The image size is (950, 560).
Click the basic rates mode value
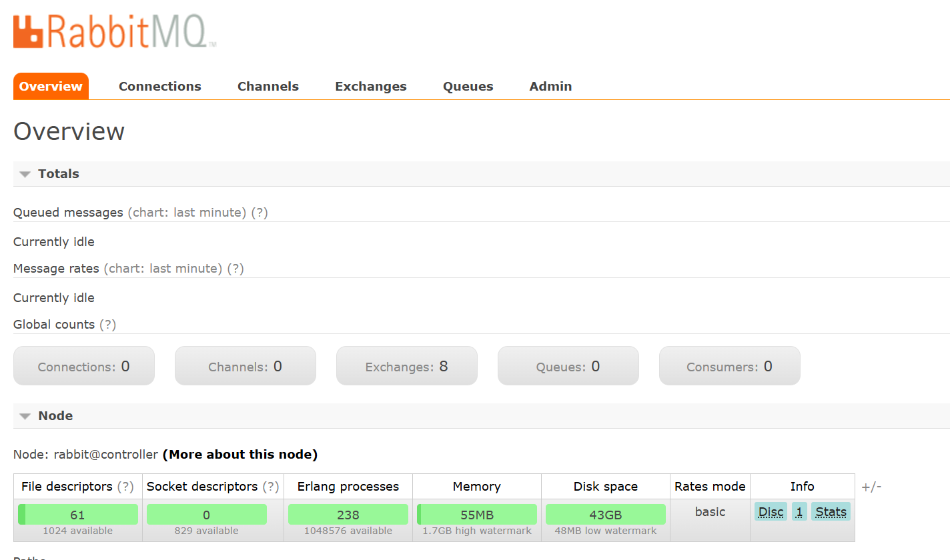pyautogui.click(x=710, y=512)
